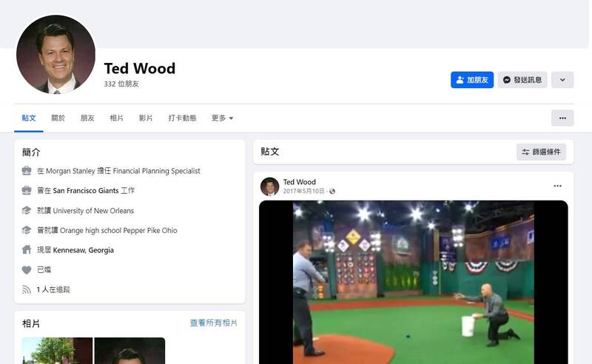This screenshot has height=364, width=592.
Task: Click the small avatar in the post header
Action: (x=270, y=186)
